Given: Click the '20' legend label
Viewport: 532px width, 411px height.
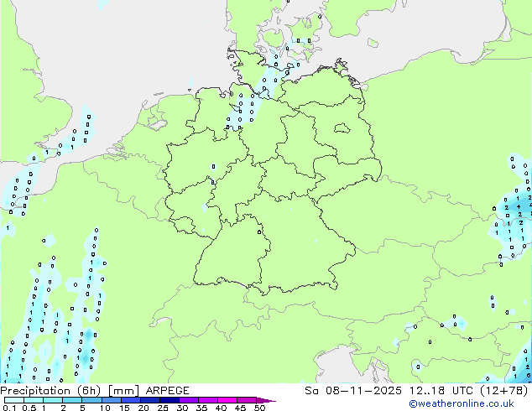Looking at the screenshot, I should pos(143,408).
